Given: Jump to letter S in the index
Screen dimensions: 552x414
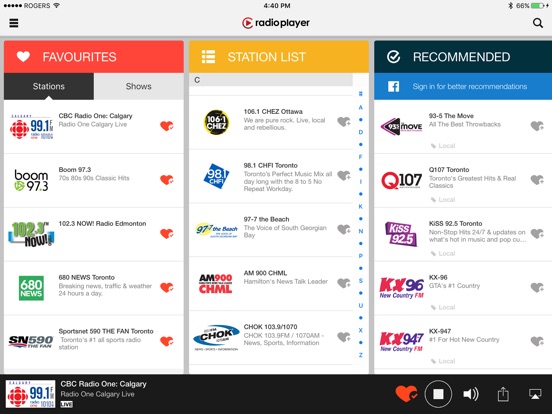Looking at the screenshot, I should 360,281.
